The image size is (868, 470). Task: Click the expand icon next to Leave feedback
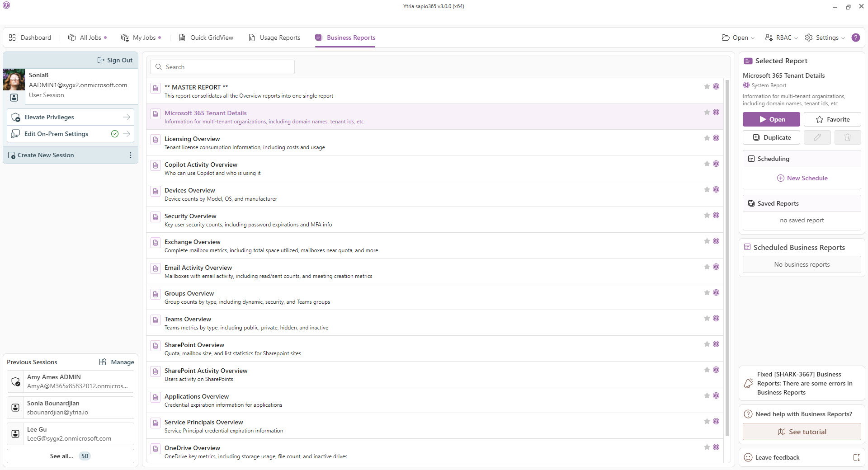click(856, 457)
